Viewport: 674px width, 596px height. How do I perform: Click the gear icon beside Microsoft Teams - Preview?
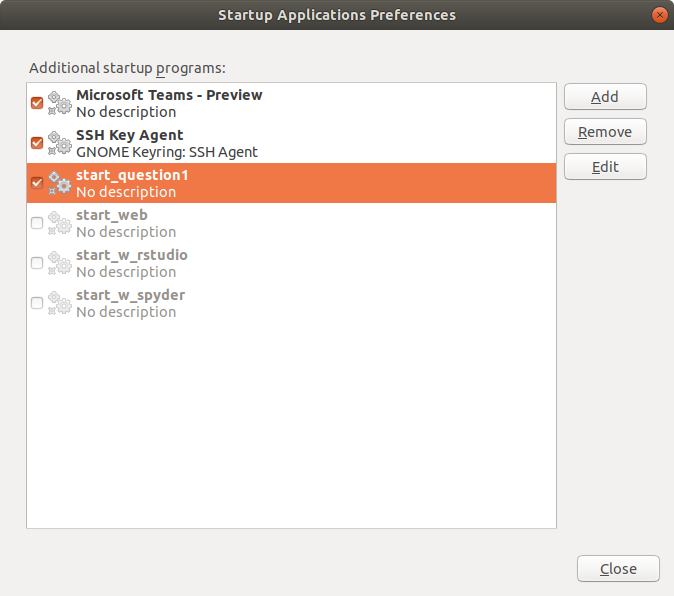pyautogui.click(x=59, y=103)
